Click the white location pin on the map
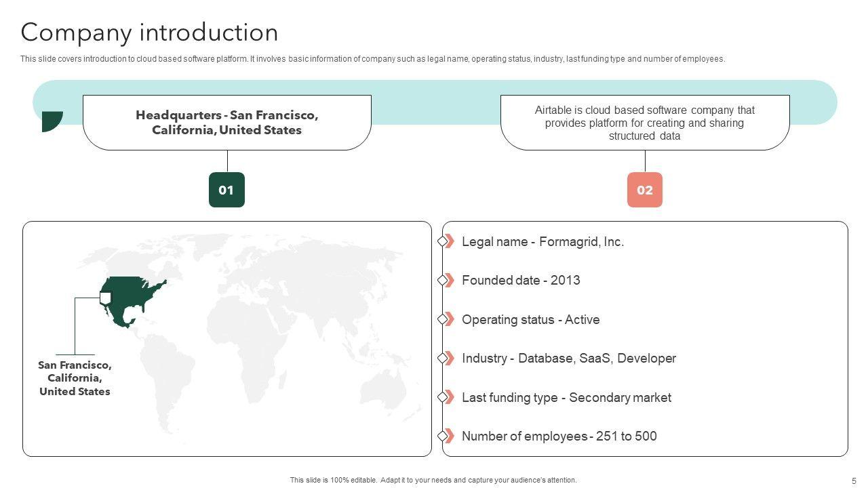The width and height of the screenshot is (868, 488). pyautogui.click(x=105, y=298)
